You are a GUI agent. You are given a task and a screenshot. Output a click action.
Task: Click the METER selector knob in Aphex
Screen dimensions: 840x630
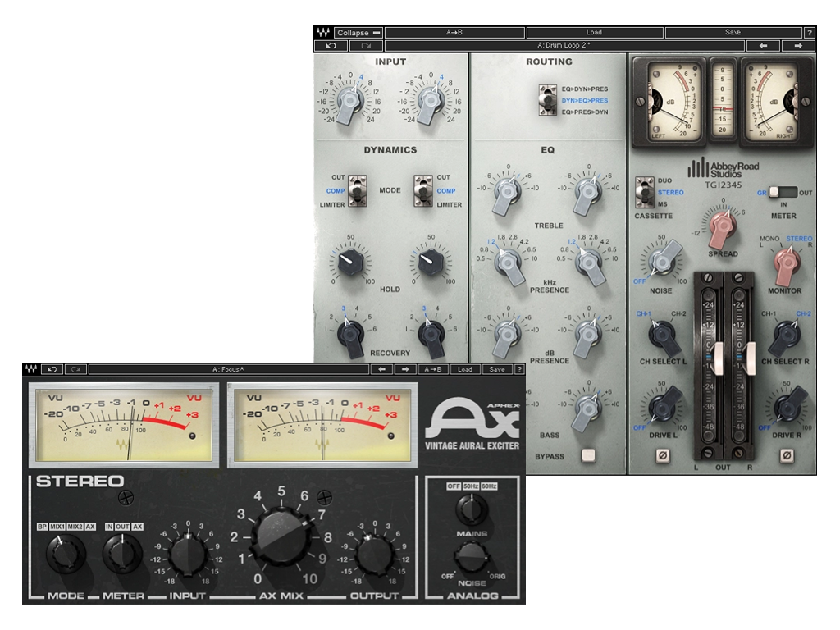click(x=123, y=554)
